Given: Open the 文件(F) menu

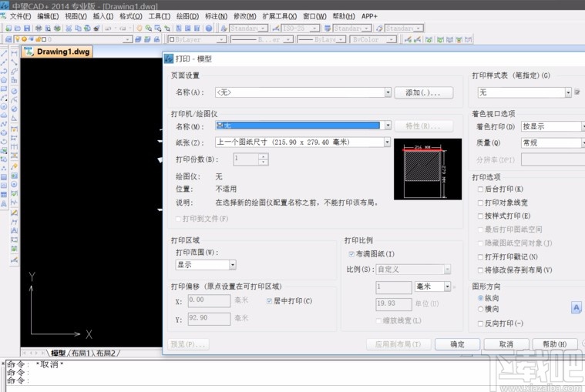Looking at the screenshot, I should click(20, 16).
